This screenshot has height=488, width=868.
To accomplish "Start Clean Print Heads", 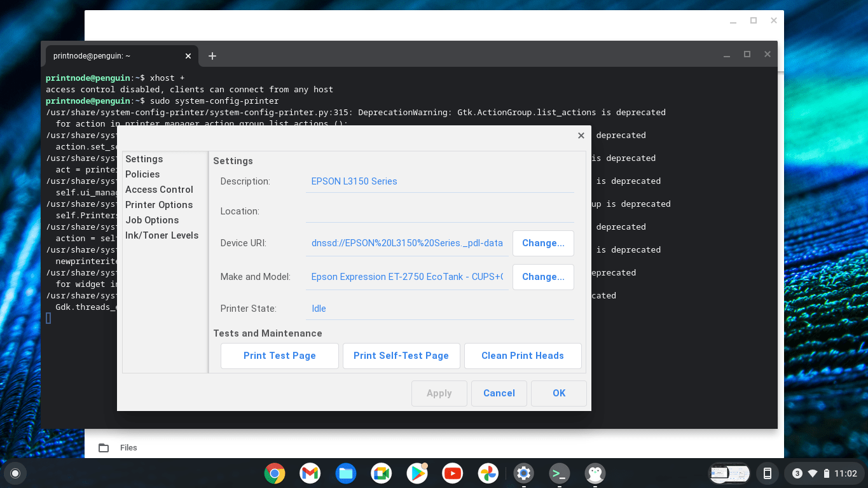I will pos(523,356).
